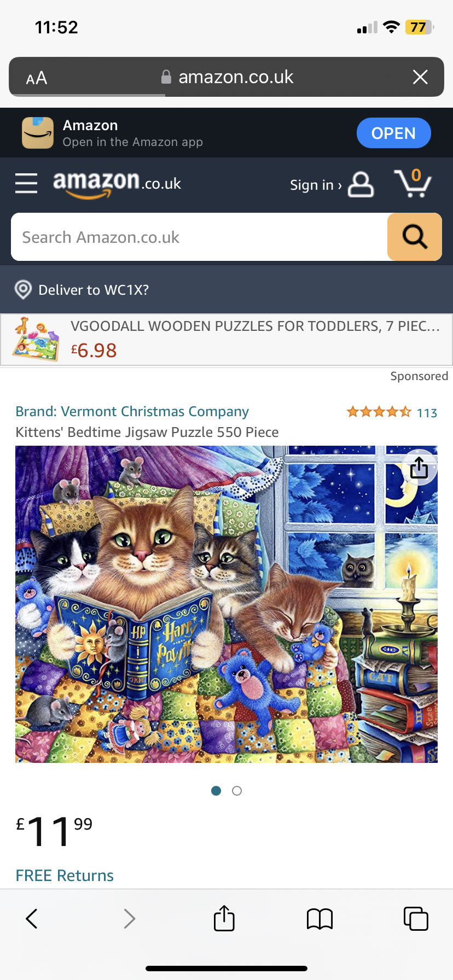
Task: Go back with Safari back arrow
Action: coord(32,919)
